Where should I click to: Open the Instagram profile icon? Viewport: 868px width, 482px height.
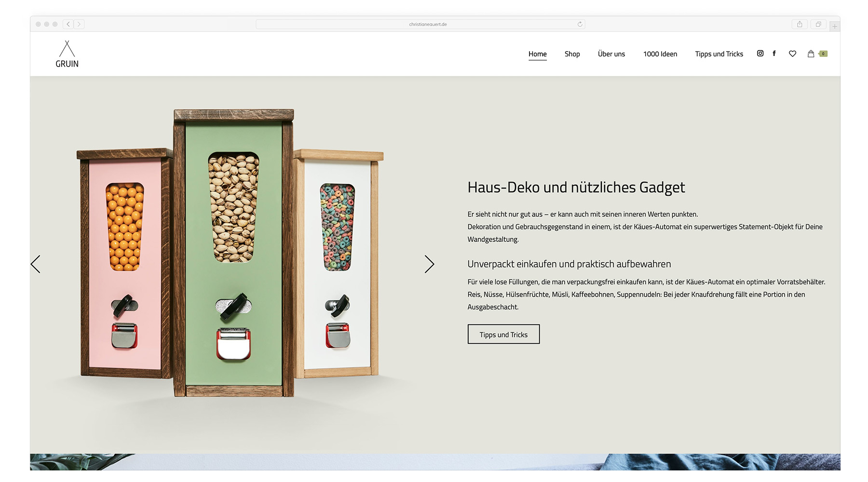(x=760, y=54)
